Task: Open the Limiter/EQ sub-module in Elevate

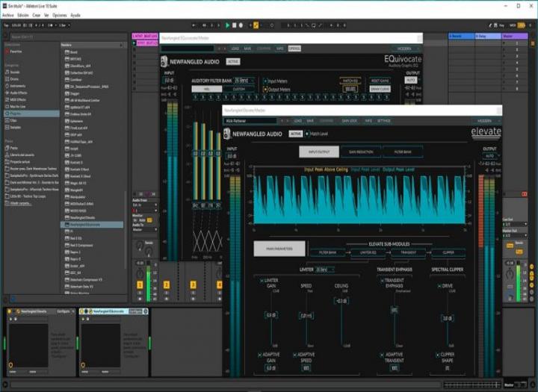Action: pos(368,253)
